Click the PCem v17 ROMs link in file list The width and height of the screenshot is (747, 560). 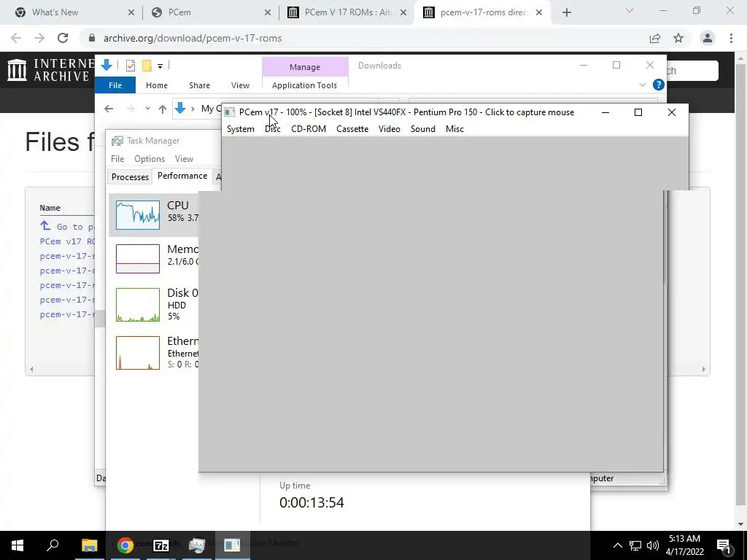pyautogui.click(x=67, y=241)
